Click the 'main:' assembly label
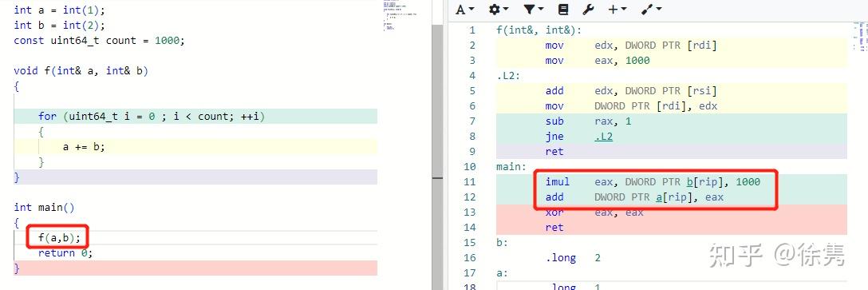The image size is (868, 290). pyautogui.click(x=511, y=166)
